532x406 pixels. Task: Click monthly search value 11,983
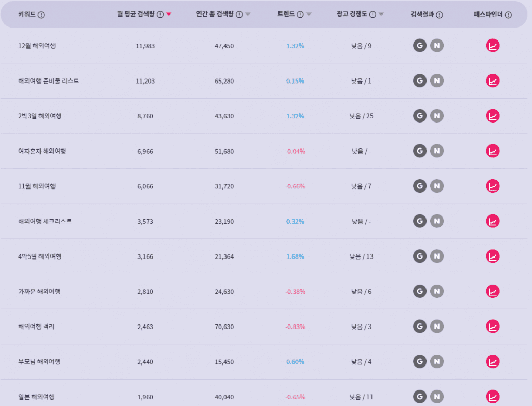coord(145,46)
